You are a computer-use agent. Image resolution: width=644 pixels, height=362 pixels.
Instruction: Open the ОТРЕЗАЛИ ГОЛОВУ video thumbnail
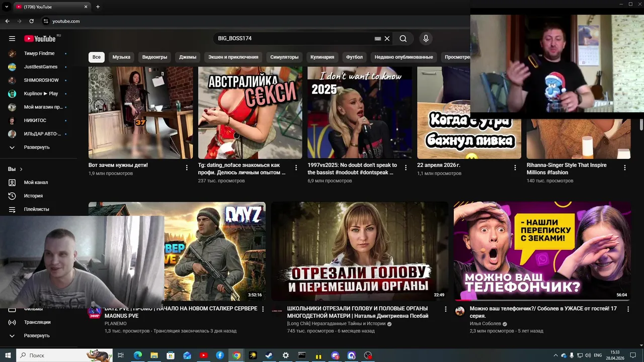[359, 251]
